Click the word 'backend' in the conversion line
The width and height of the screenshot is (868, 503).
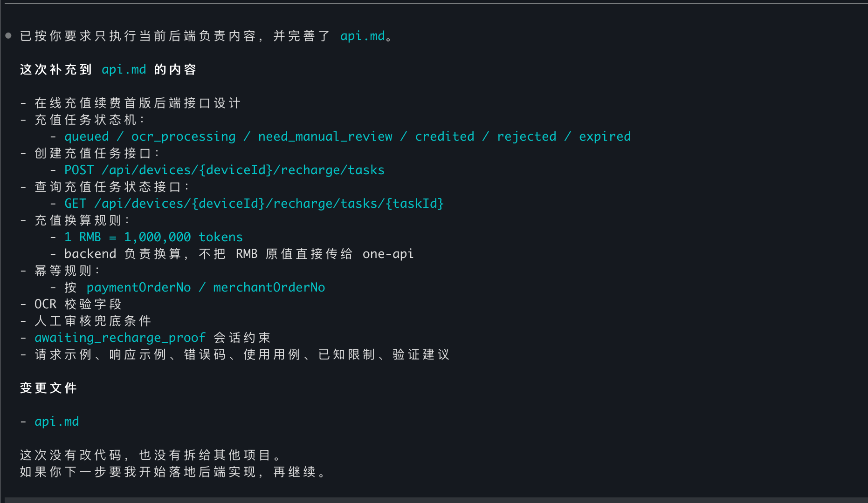point(90,254)
